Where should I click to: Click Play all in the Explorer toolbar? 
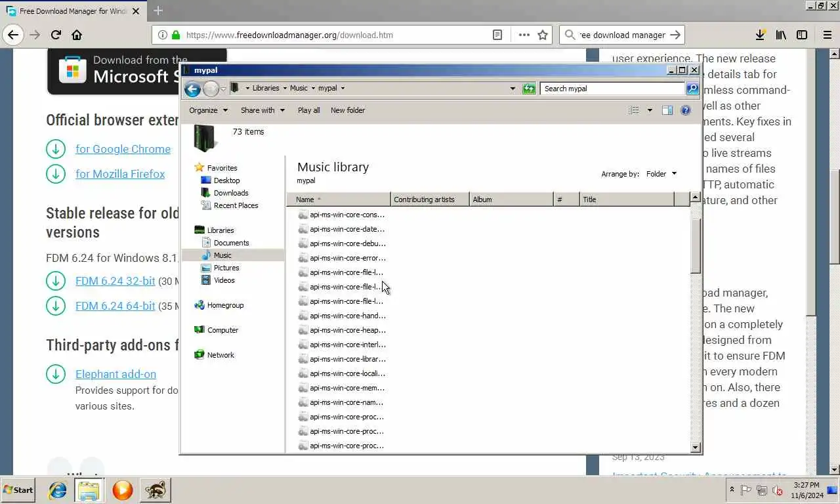(x=308, y=110)
